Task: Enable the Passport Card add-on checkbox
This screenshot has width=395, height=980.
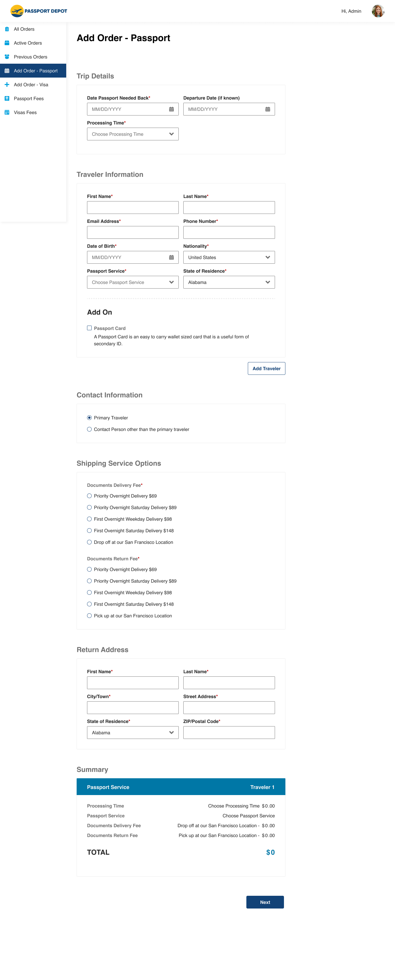Action: (x=89, y=328)
